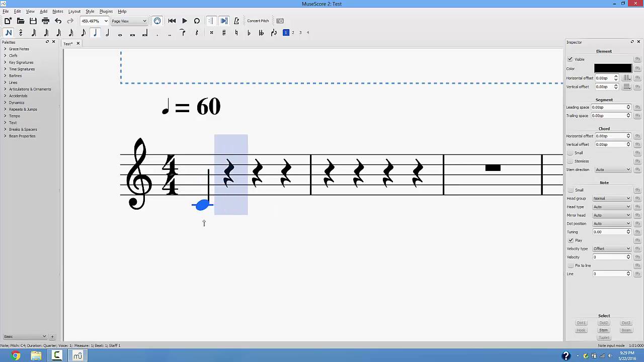Uncheck the Visible checkbox in Inspector

[570, 59]
